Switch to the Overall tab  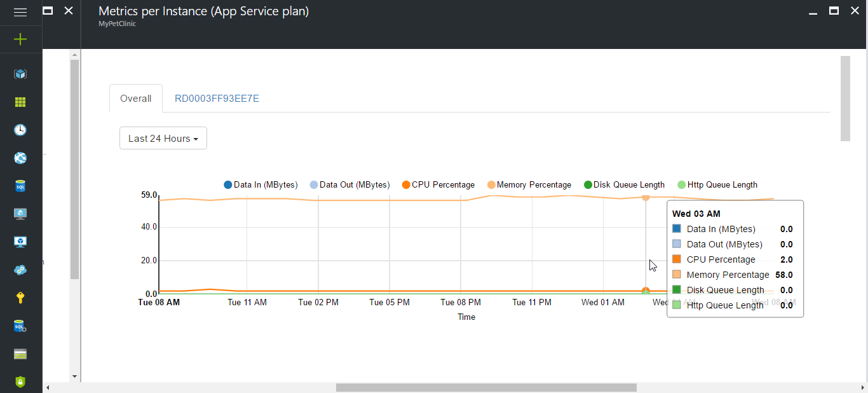point(136,99)
